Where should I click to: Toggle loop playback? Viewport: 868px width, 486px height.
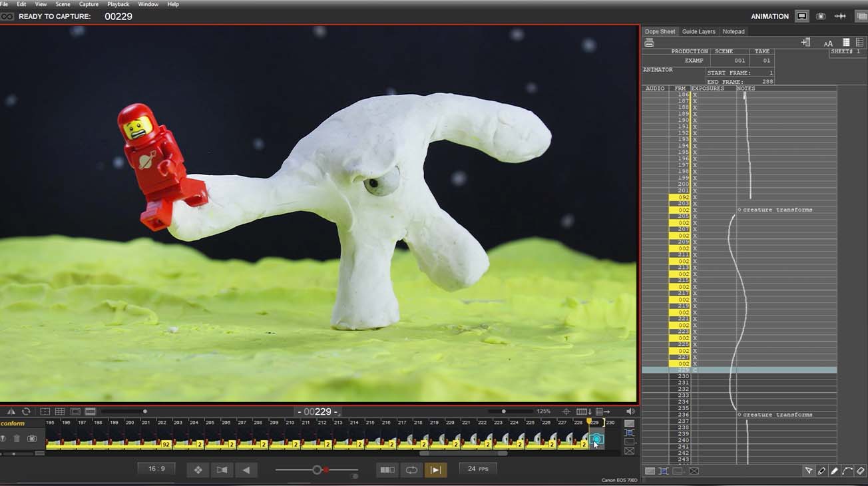411,470
